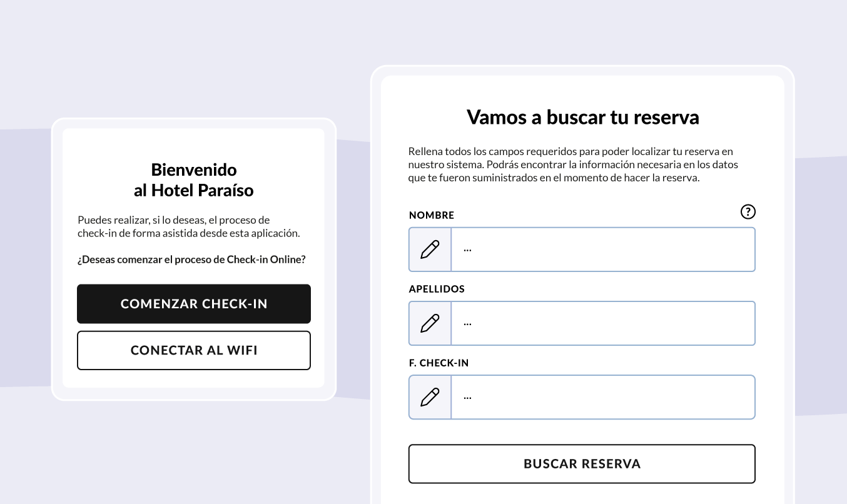Click the '¿Deseas comenzar el proceso' bold question
Viewport: 847px width, 504px height.
coord(191,259)
